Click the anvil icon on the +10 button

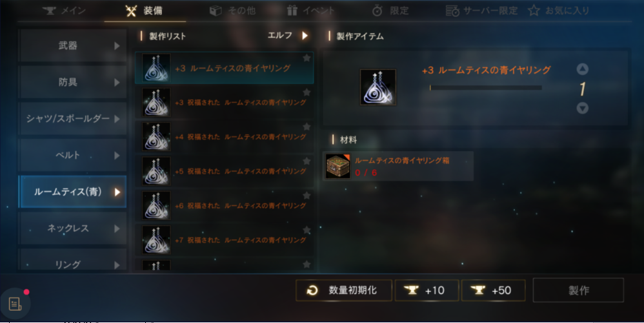click(411, 290)
